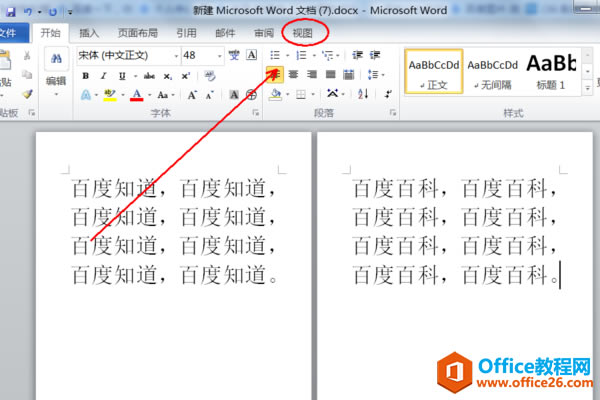Switch to the 邮件 (Mailings) tab

(225, 33)
